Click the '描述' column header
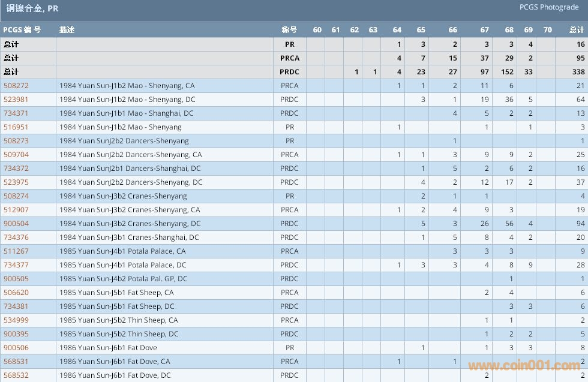 click(67, 30)
